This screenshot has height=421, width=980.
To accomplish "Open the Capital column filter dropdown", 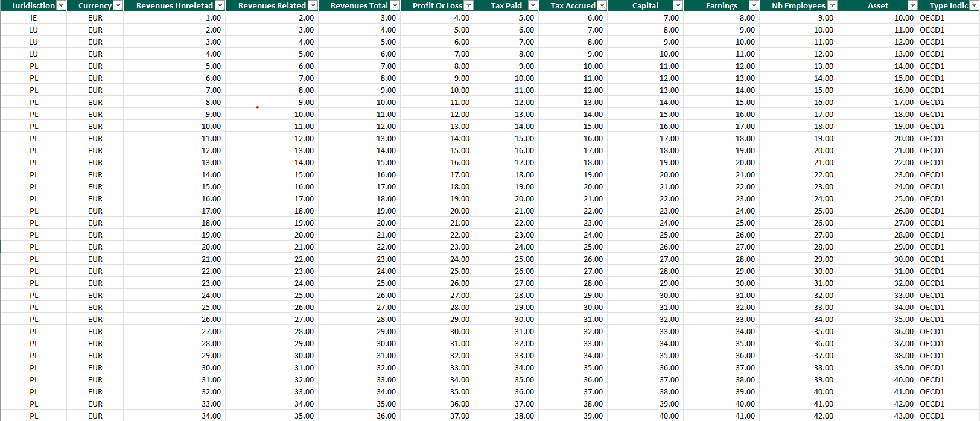I will [x=678, y=5].
